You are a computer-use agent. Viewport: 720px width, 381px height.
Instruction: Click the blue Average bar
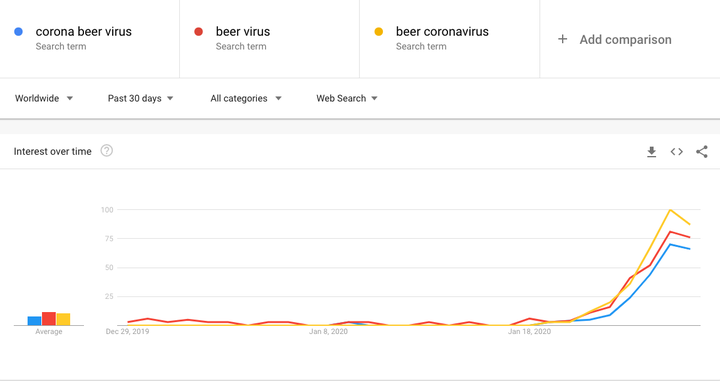[34, 321]
